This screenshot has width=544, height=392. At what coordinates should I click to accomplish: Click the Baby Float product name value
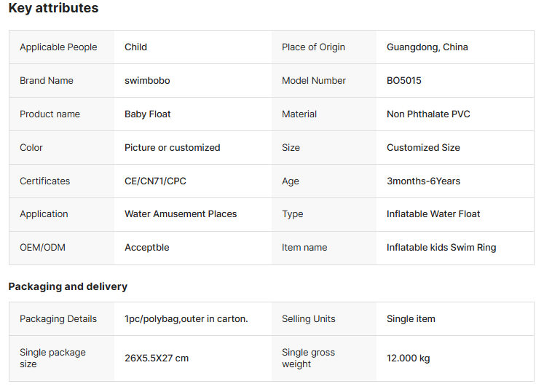click(x=148, y=114)
